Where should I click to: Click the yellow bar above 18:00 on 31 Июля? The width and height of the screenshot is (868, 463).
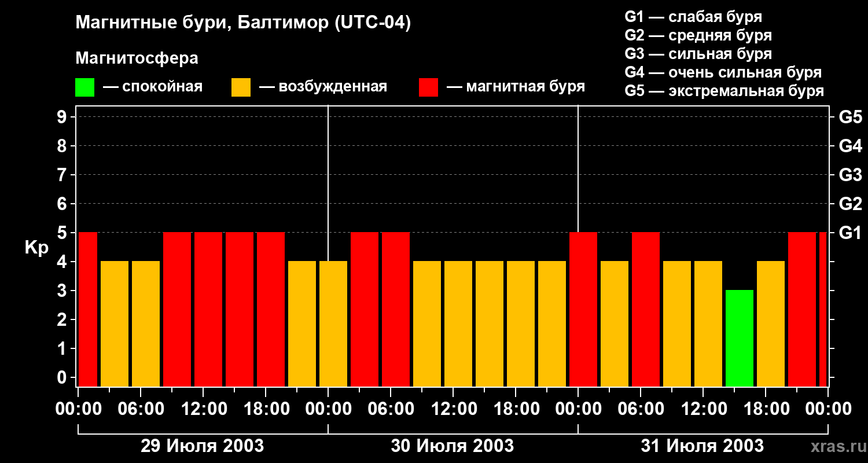(771, 324)
